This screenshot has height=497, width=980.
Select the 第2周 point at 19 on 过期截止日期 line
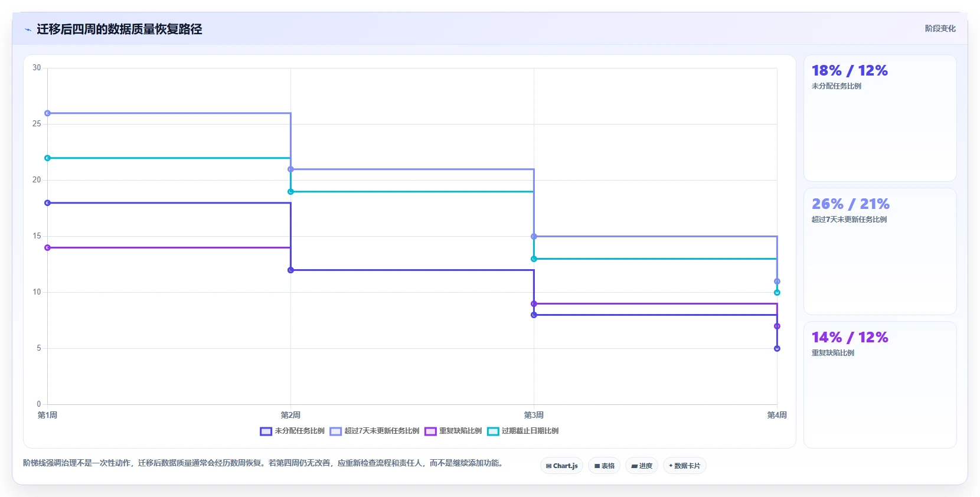(290, 192)
